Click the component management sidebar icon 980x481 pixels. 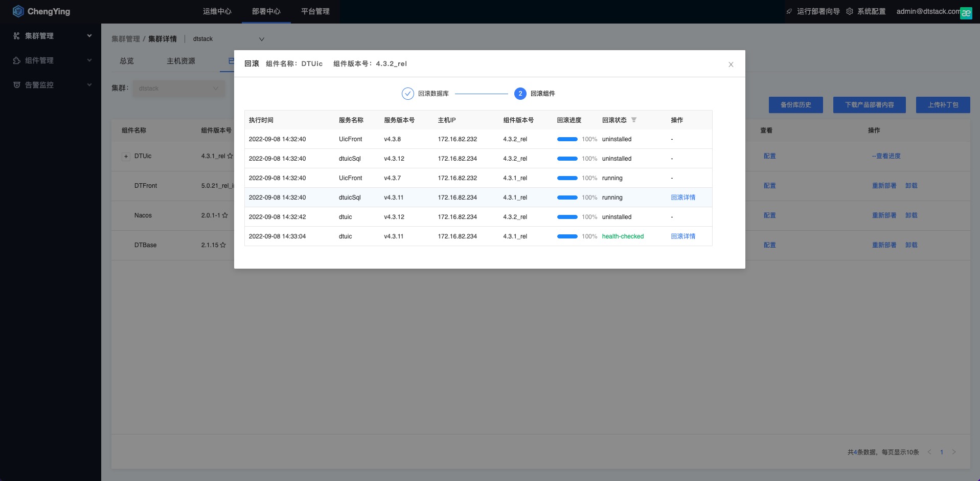[x=16, y=60]
